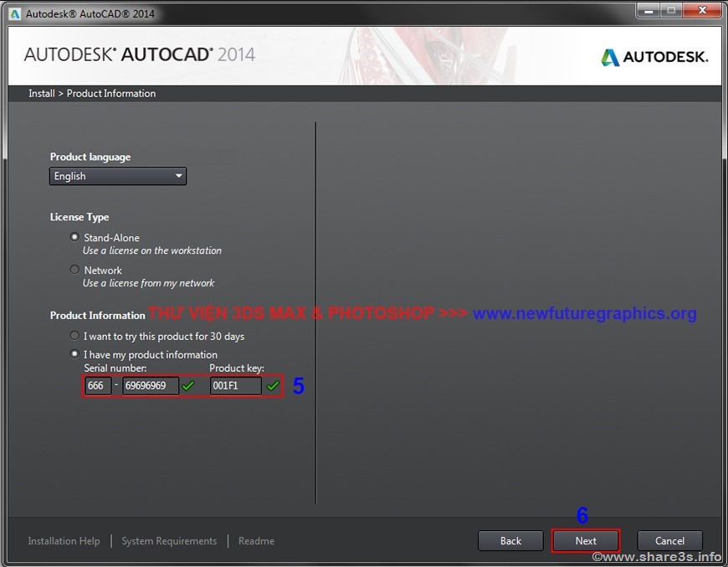Cancel the installation
This screenshot has width=728, height=567.
coord(669,541)
